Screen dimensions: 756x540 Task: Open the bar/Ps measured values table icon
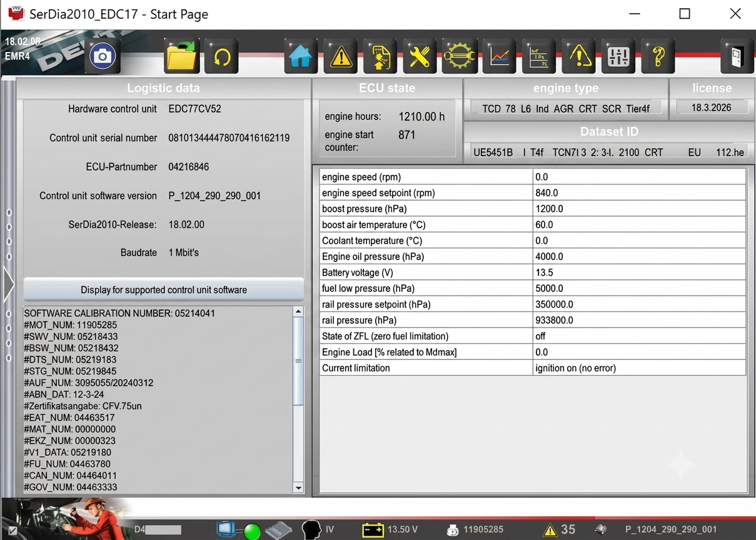click(539, 57)
